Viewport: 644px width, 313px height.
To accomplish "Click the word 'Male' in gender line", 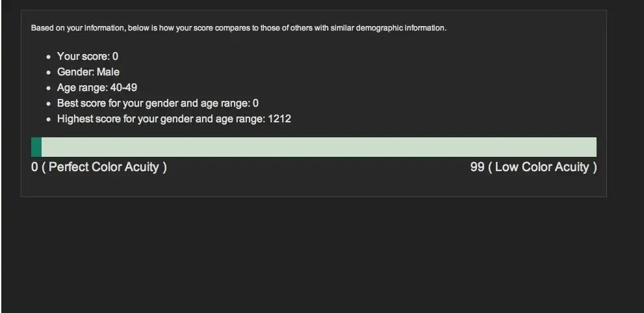I will tap(108, 72).
